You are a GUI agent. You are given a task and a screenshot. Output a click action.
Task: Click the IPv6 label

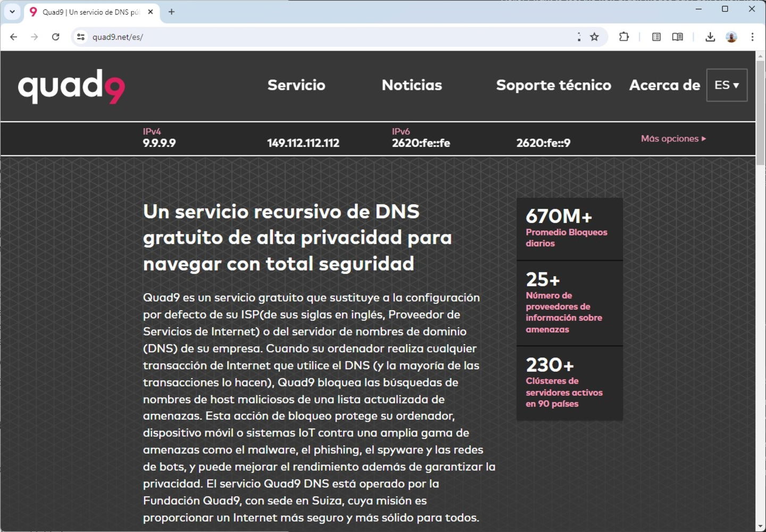point(401,131)
